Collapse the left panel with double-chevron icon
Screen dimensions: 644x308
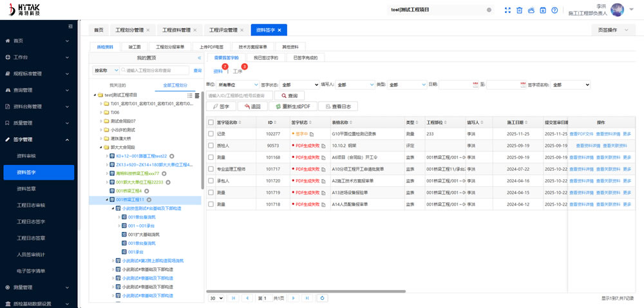[199, 58]
